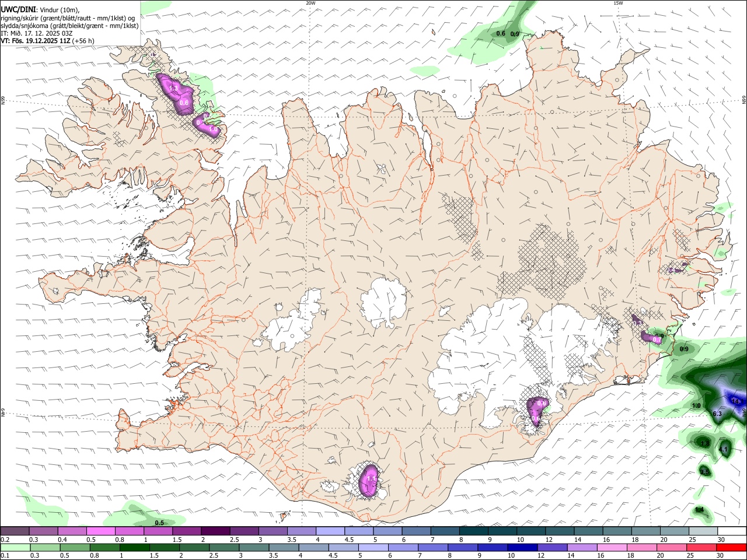
Task: Click the '(+56 h)' forecast offset text
Action: 83,41
